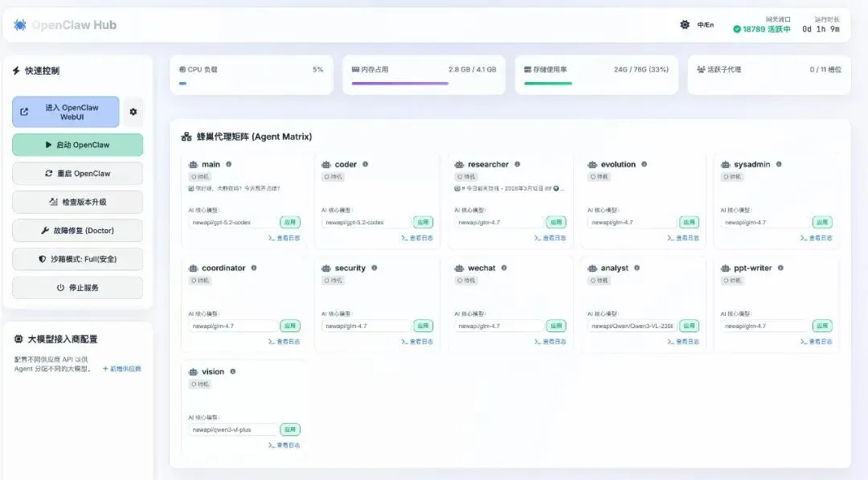
Task: View logs for evolution agent
Action: [x=683, y=238]
